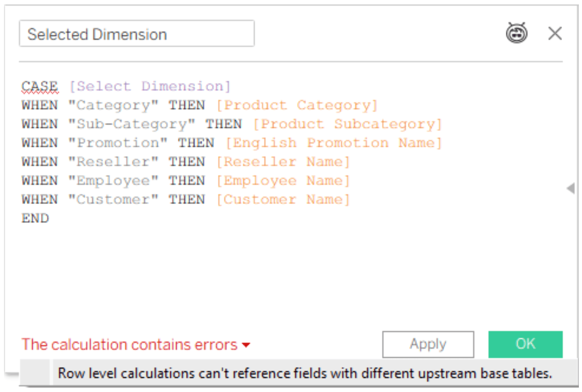Place cursor at the END keyword

35,218
